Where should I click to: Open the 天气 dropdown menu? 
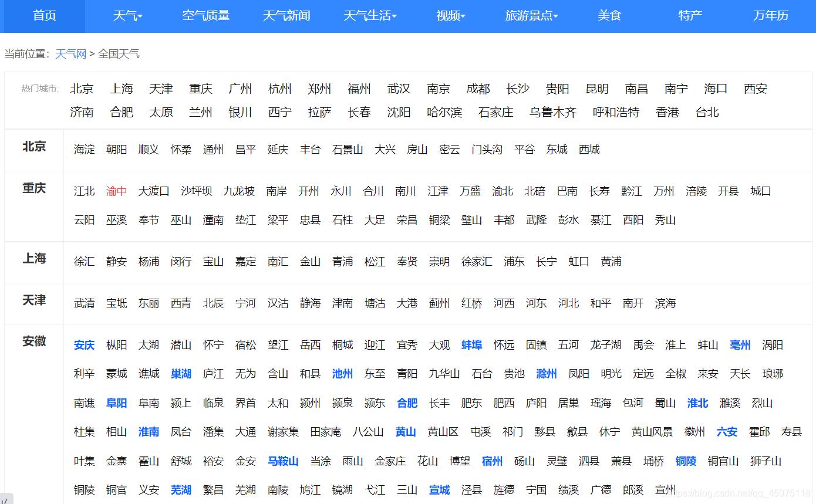[x=127, y=16]
